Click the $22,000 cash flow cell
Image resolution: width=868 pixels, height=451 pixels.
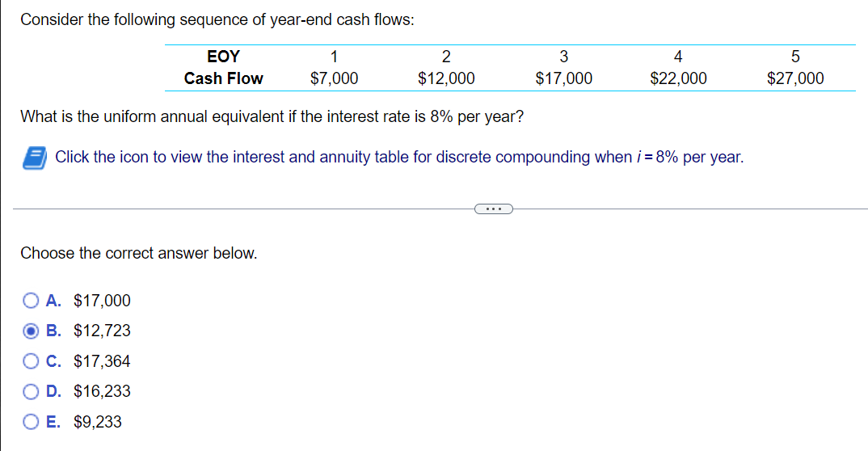[x=678, y=78]
